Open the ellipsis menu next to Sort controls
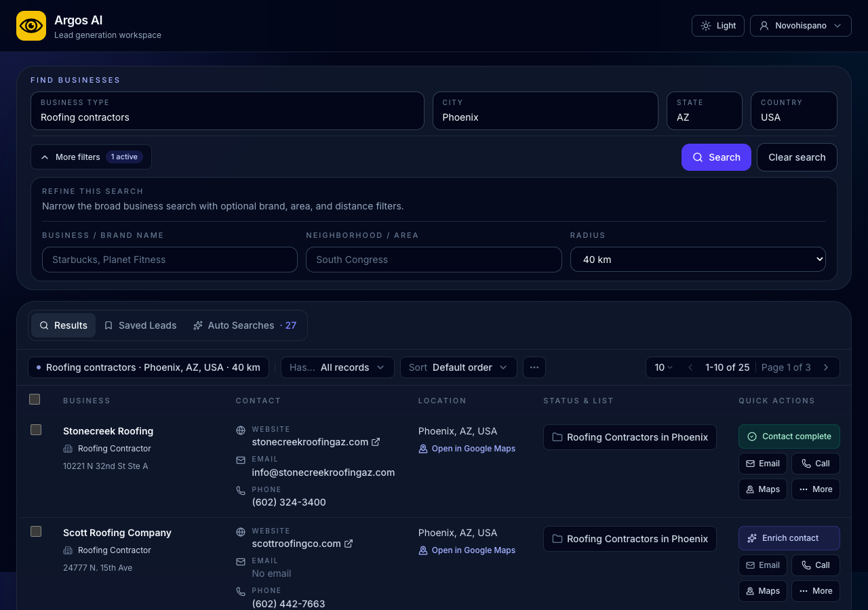 534,367
